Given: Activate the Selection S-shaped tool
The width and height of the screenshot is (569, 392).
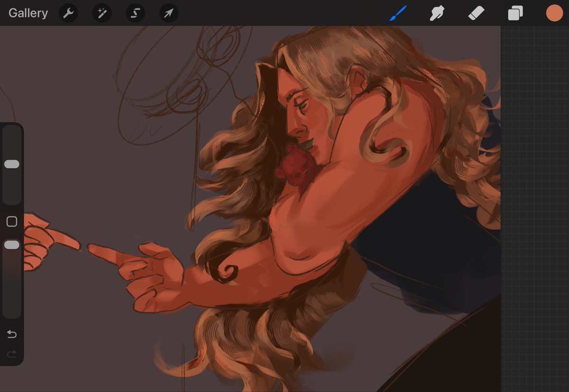Looking at the screenshot, I should (x=135, y=13).
